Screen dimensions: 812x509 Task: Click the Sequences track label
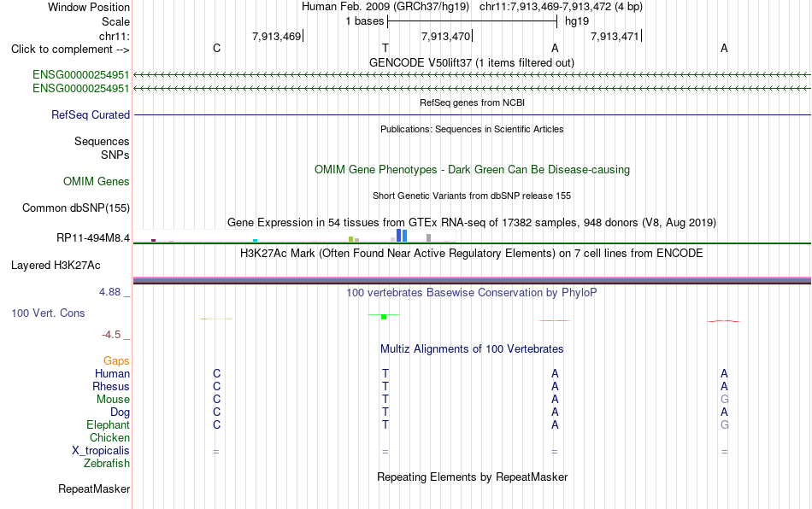click(x=102, y=141)
